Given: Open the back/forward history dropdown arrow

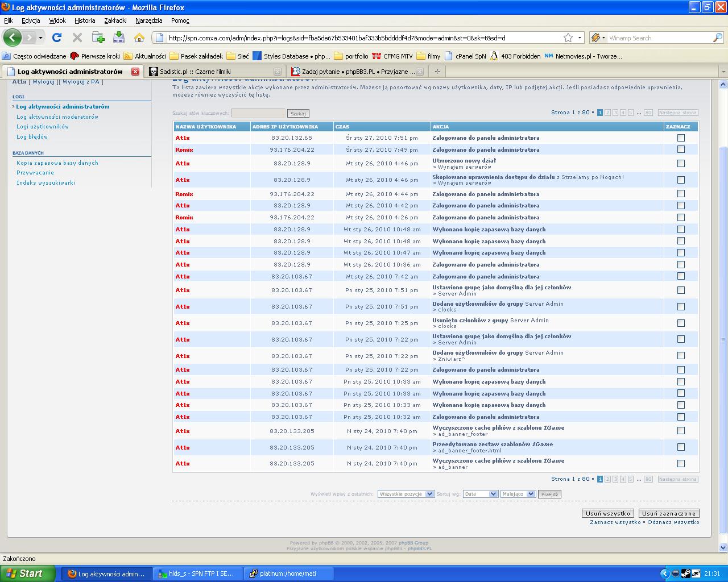Looking at the screenshot, I should tap(40, 38).
